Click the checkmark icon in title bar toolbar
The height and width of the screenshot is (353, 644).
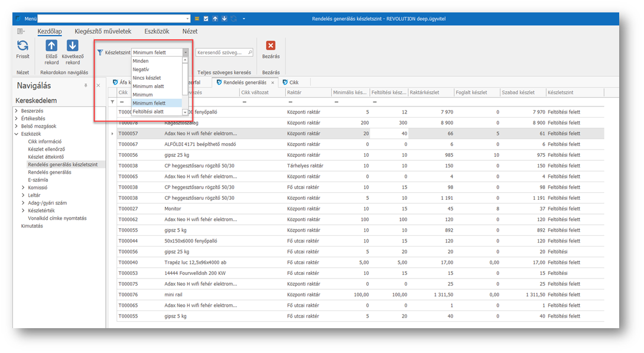pos(206,19)
